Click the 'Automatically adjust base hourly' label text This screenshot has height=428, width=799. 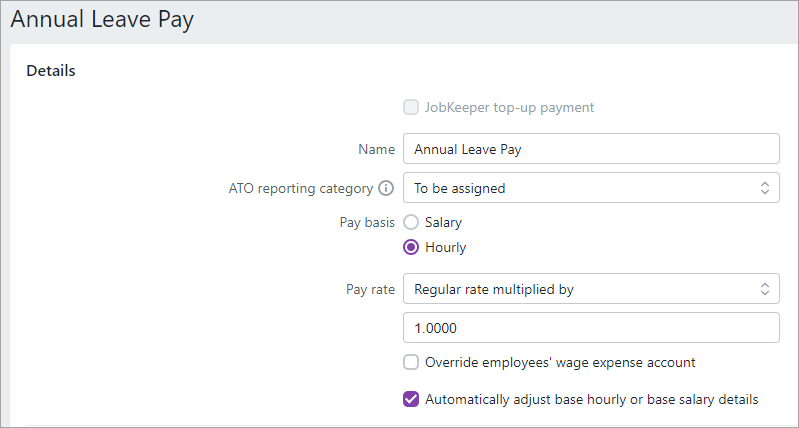(x=592, y=399)
